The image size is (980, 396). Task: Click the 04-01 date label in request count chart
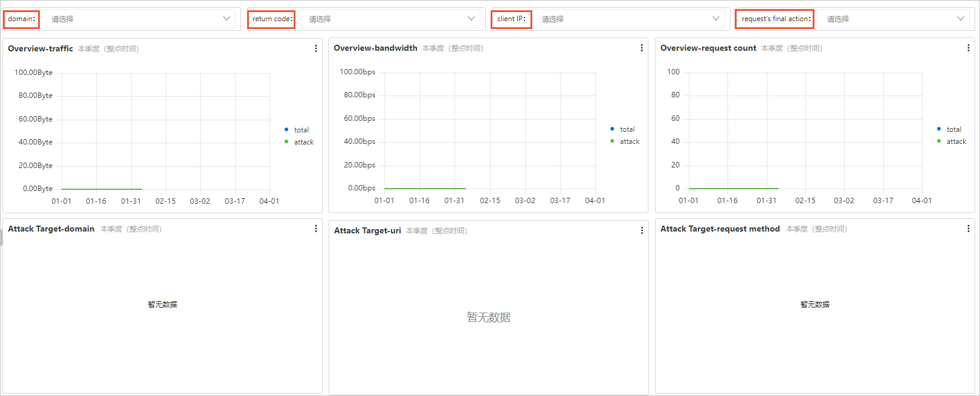[x=922, y=201]
